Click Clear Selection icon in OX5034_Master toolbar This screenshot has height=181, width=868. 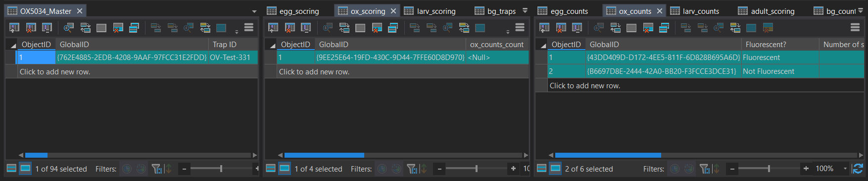tap(101, 28)
